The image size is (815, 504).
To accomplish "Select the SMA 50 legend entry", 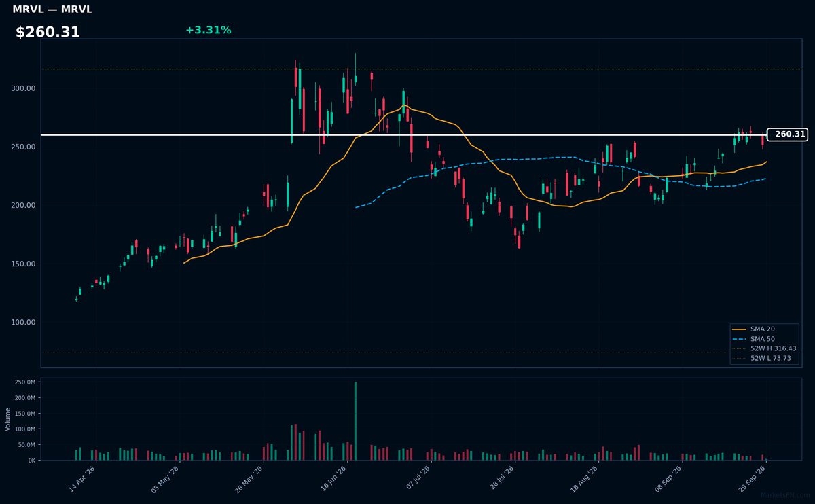I will (754, 338).
